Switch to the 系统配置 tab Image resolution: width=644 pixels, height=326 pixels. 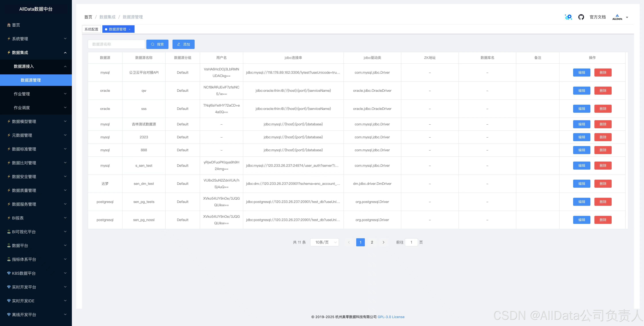click(91, 29)
